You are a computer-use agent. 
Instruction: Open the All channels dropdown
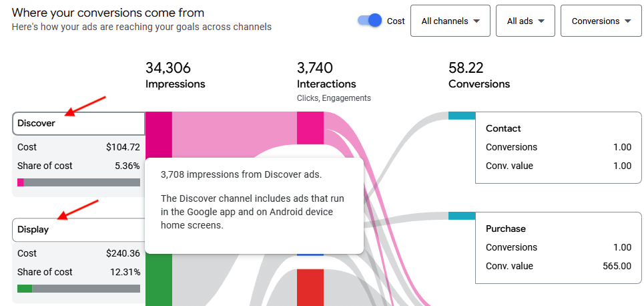[x=450, y=21]
